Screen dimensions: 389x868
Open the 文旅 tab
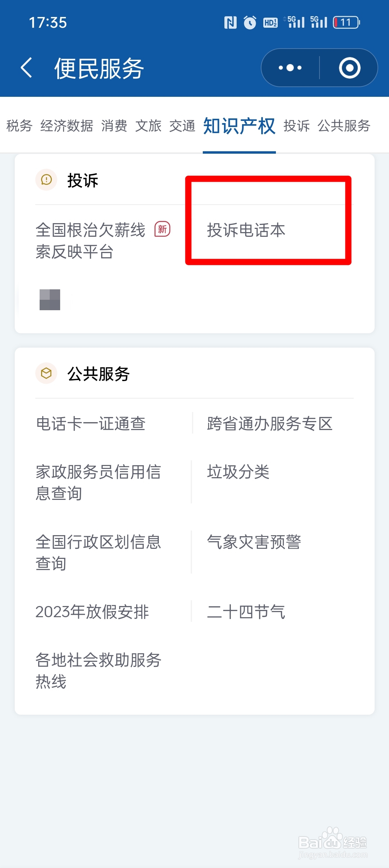[148, 126]
